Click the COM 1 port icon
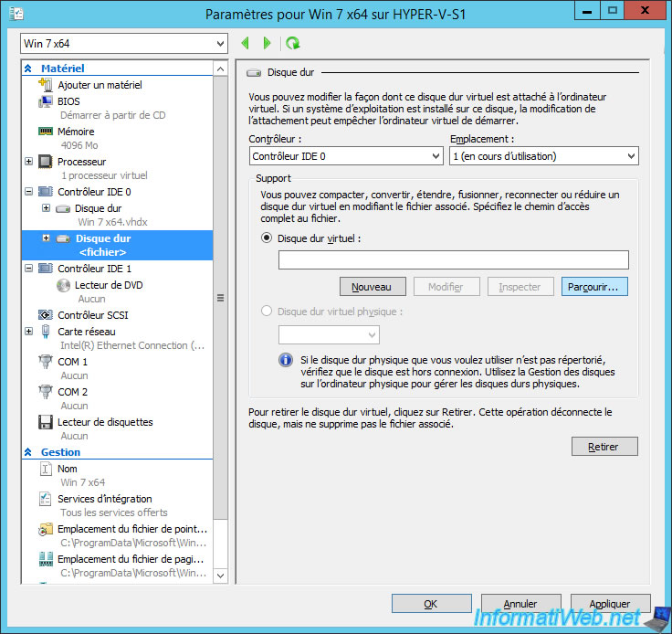This screenshot has width=672, height=634. point(46,362)
